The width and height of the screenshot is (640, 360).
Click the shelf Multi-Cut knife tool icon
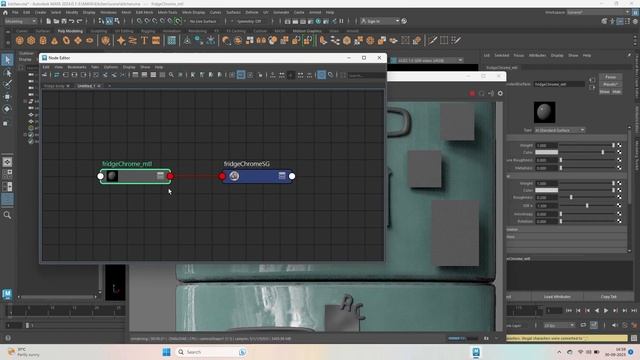(432, 40)
